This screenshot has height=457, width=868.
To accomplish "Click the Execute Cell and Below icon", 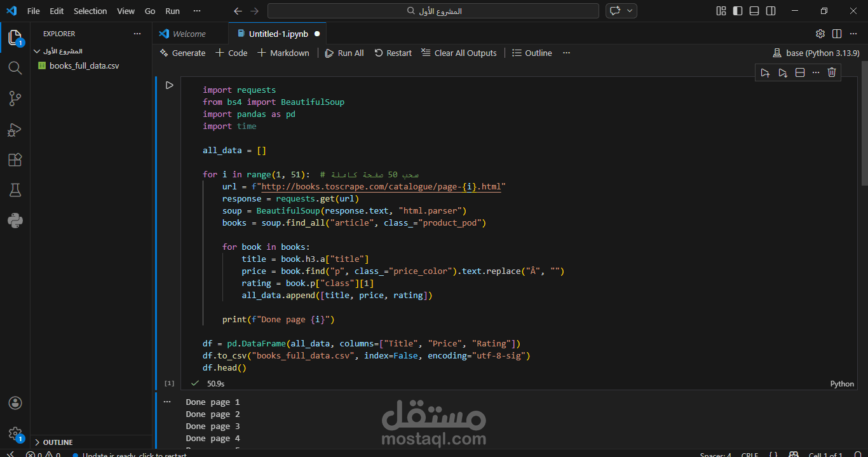I will (783, 72).
